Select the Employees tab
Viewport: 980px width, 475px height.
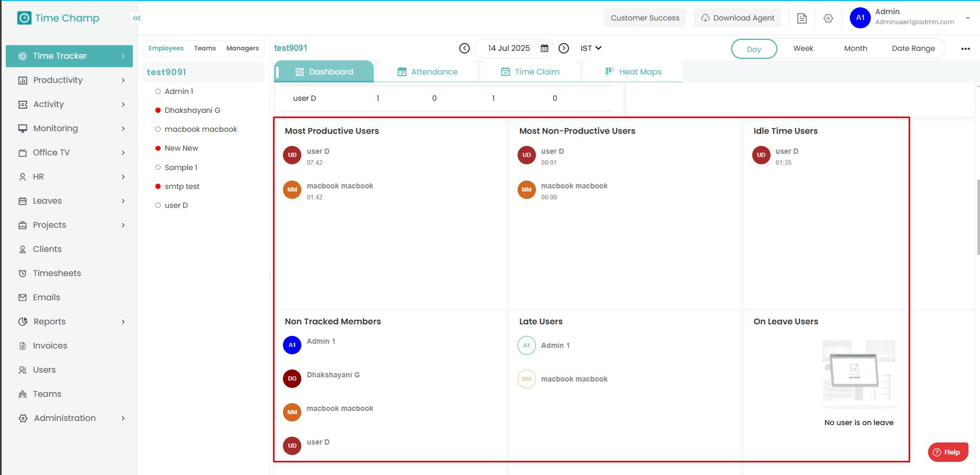[166, 48]
